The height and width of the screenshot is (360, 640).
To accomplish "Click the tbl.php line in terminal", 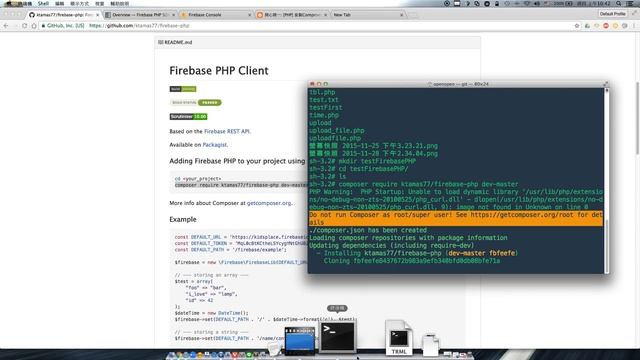I will click(x=322, y=92).
